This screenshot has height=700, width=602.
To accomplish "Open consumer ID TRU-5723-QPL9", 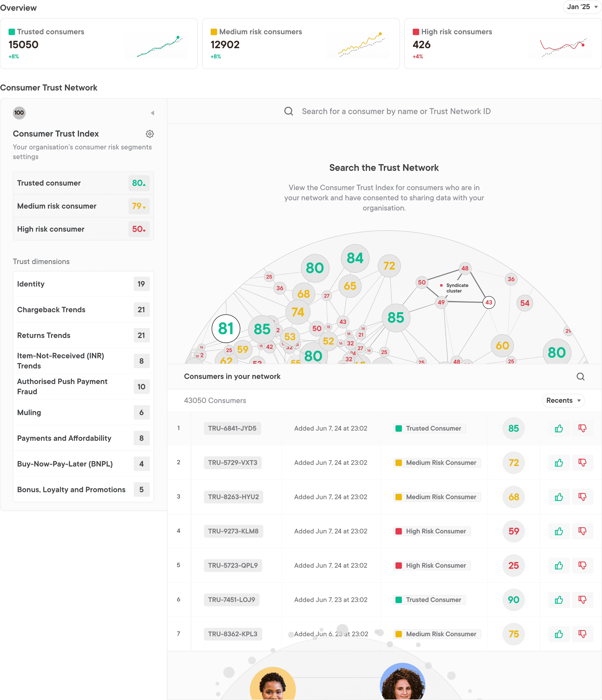I will click(233, 566).
